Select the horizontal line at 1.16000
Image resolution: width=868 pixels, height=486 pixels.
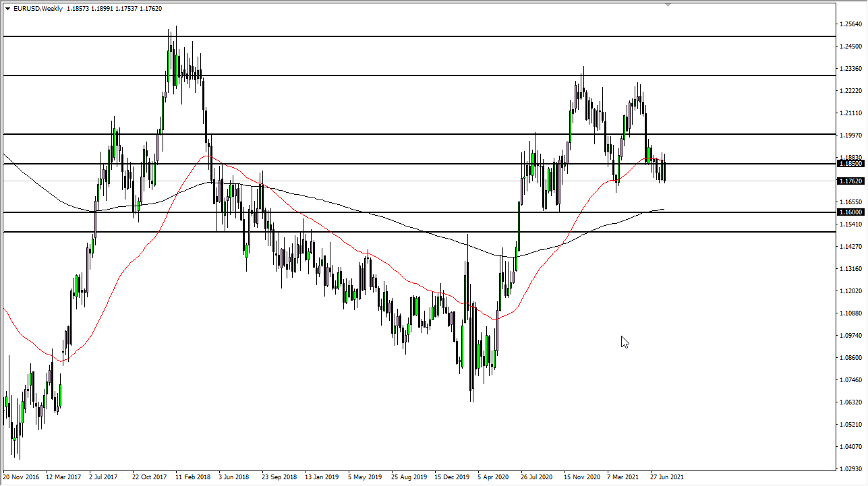coord(405,212)
